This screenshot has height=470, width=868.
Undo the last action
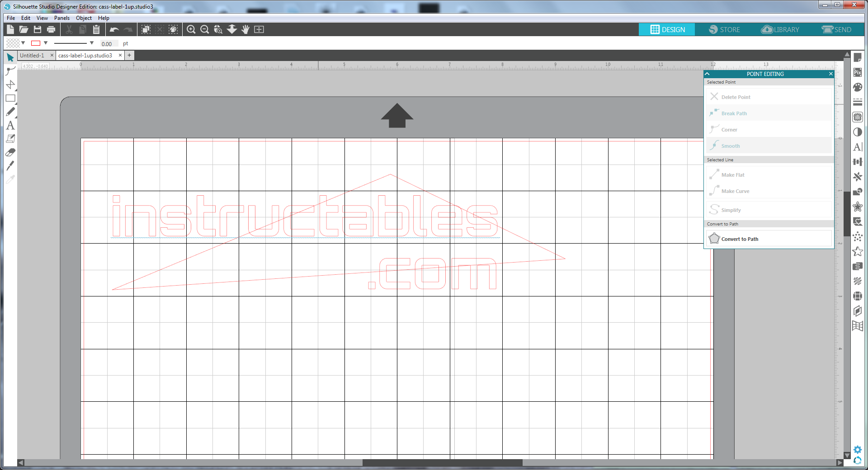click(x=114, y=29)
